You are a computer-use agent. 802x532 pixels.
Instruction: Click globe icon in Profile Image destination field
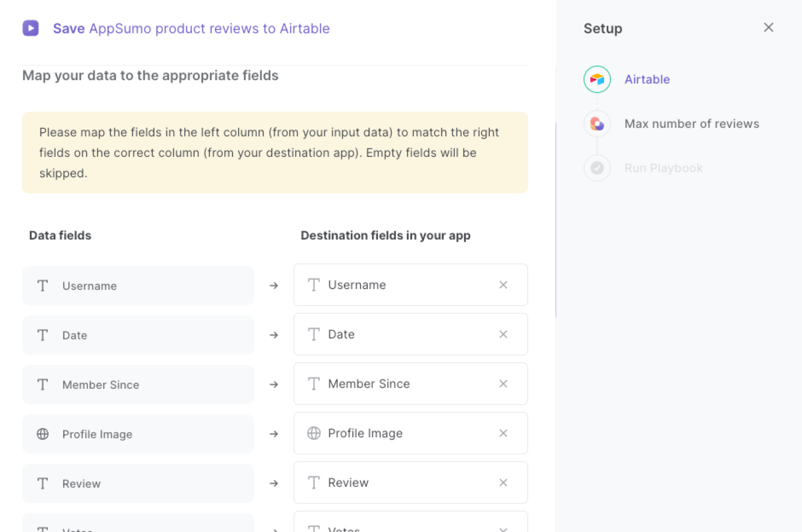pyautogui.click(x=314, y=433)
